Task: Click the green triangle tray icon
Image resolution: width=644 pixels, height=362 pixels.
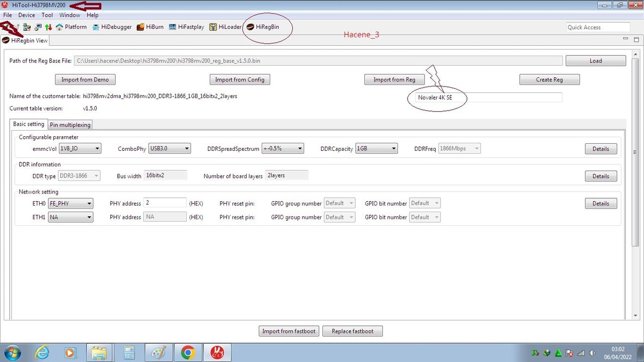Action: pyautogui.click(x=558, y=353)
